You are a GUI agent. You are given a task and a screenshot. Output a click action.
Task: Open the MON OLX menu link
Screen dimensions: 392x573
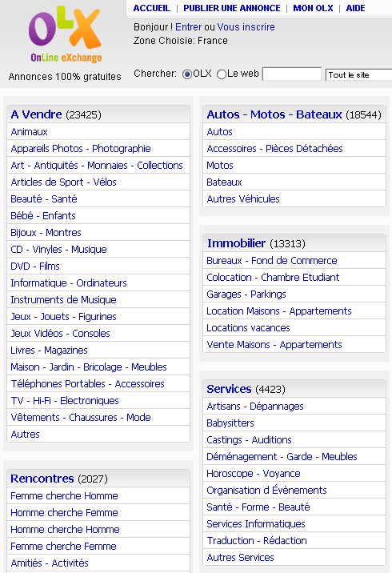click(313, 8)
